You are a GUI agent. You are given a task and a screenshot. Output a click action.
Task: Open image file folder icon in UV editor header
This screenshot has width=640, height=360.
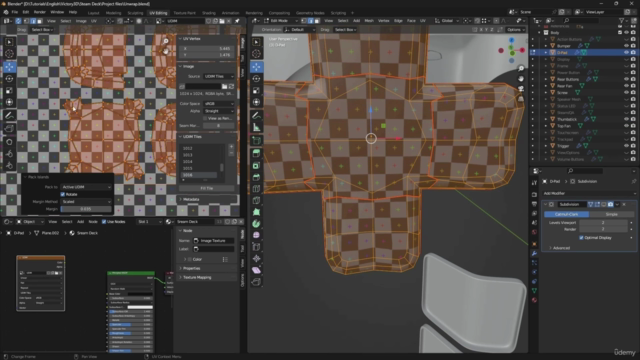222,21
